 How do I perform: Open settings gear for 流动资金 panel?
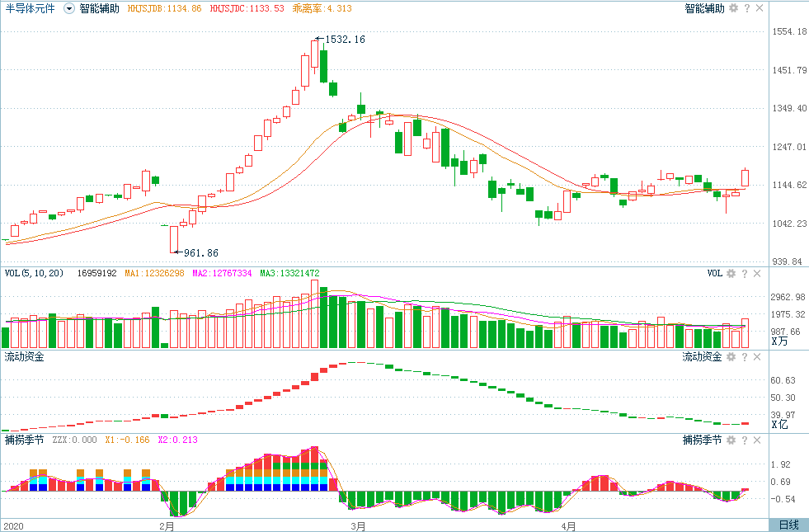731,356
